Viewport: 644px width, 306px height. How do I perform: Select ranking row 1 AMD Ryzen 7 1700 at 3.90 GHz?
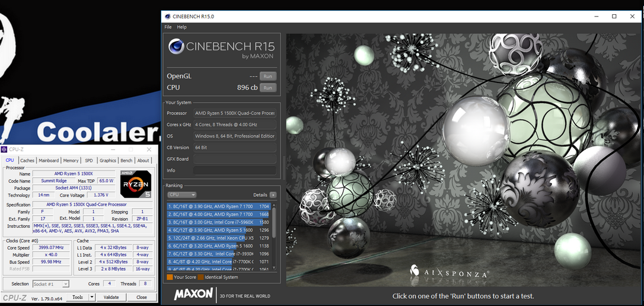pos(218,206)
